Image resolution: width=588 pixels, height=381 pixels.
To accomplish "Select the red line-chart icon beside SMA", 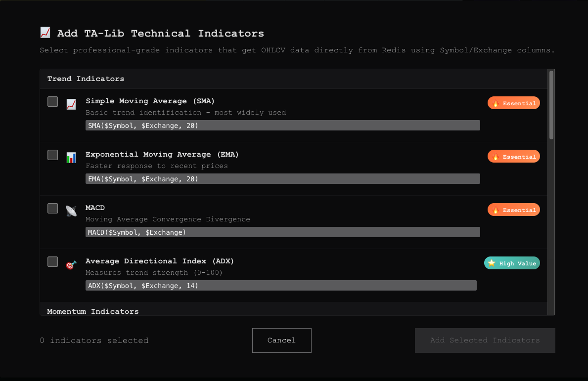I will tap(71, 104).
